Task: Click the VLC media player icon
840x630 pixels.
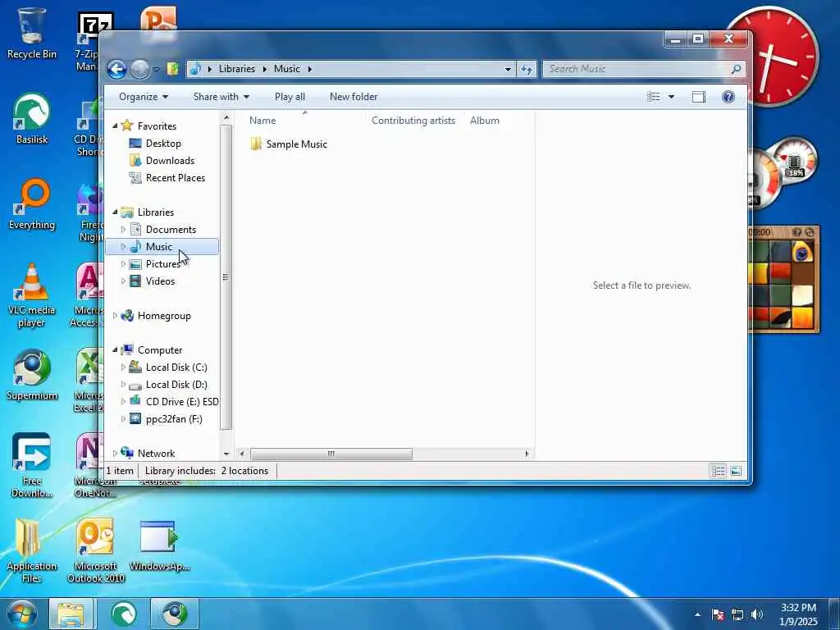Action: pos(32,295)
